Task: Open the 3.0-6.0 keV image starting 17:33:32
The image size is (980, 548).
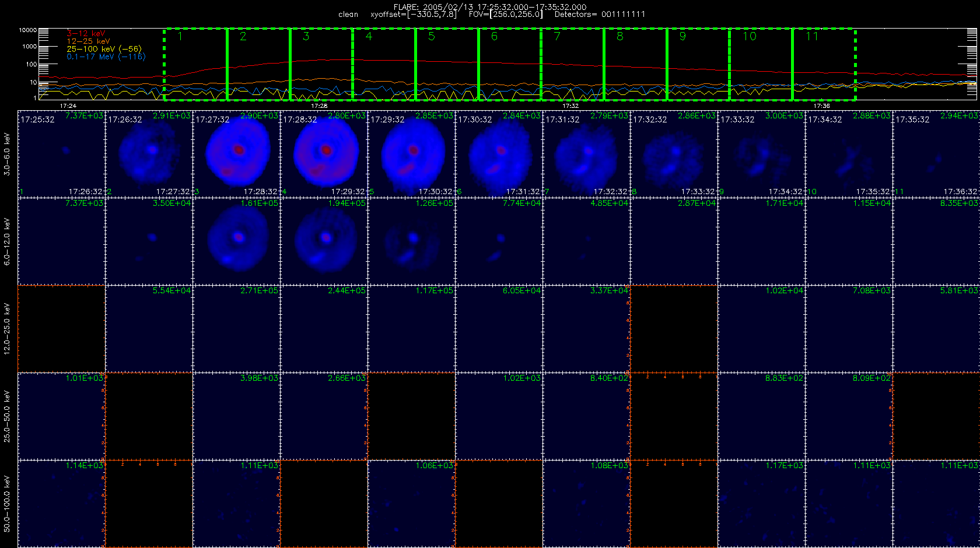Action: (762, 154)
